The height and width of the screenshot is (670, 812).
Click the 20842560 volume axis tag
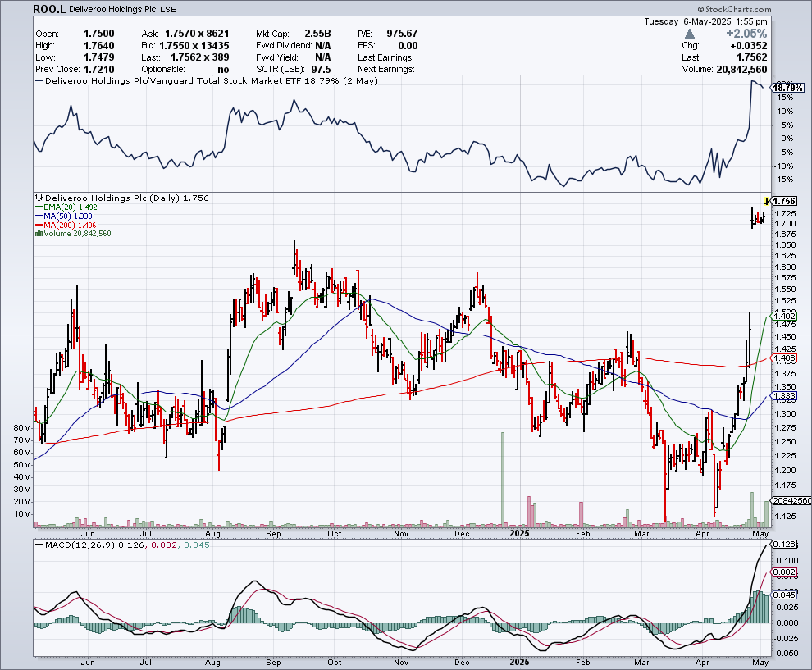coord(791,501)
